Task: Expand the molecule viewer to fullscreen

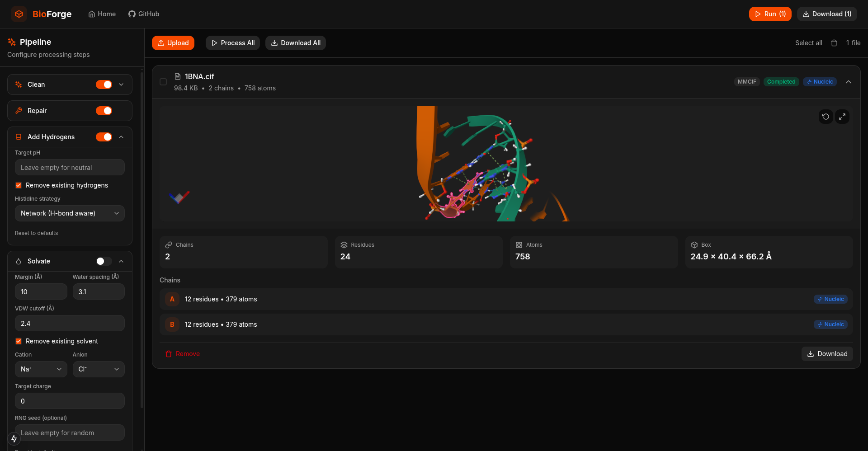Action: [842, 117]
